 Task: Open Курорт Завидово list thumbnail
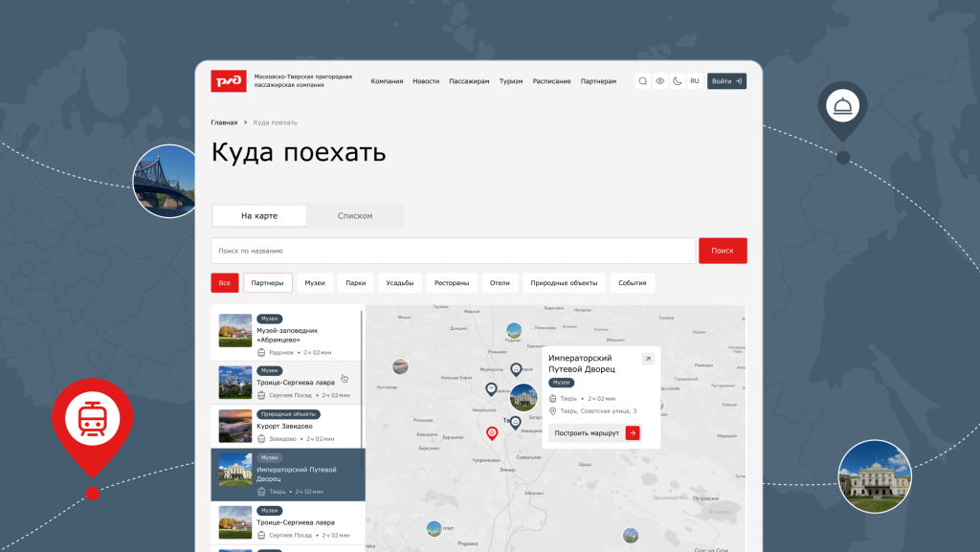pyautogui.click(x=235, y=426)
